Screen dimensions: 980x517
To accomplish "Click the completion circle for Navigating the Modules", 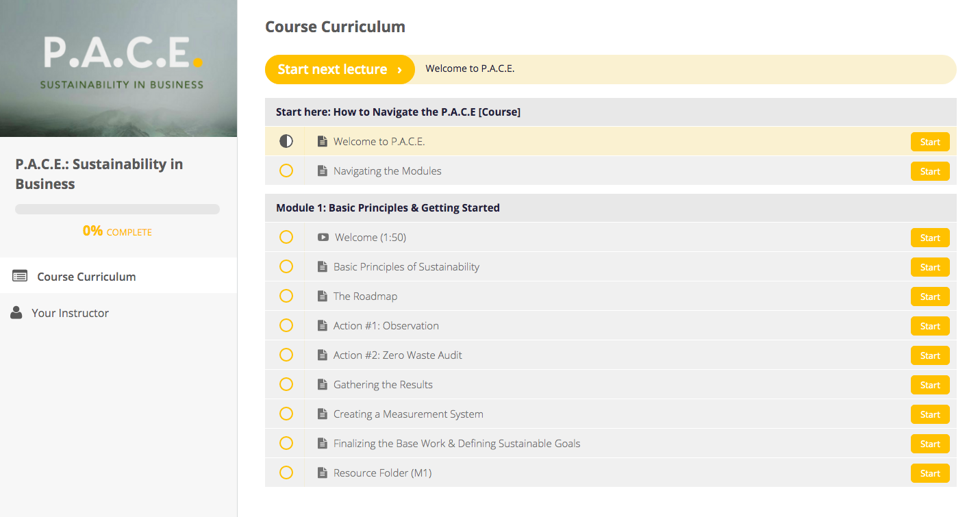I will click(x=286, y=171).
